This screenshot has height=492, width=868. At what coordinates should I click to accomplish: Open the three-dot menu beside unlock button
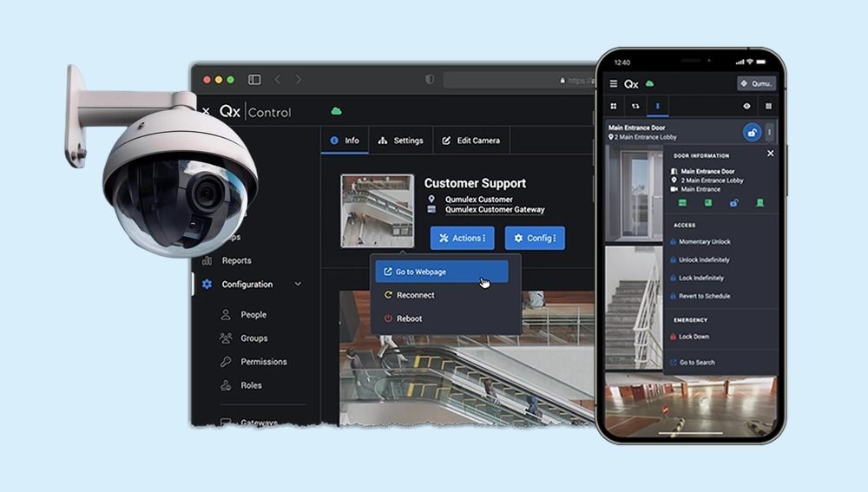coord(769,132)
